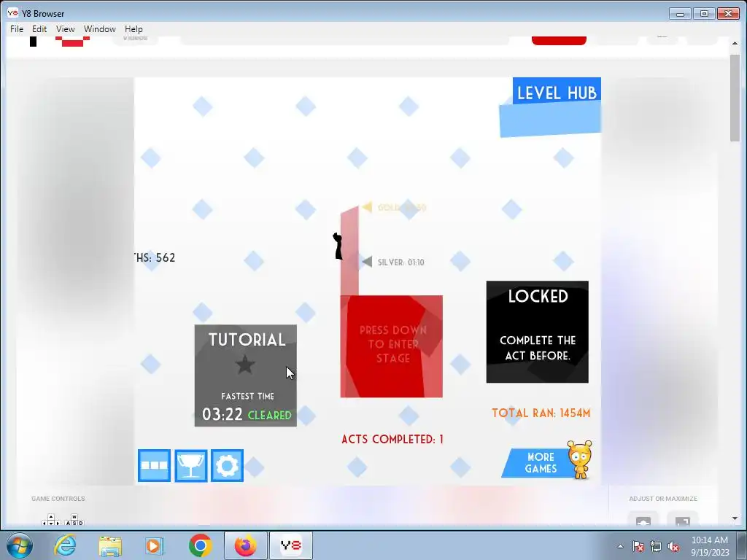Open the File menu
The image size is (747, 560).
point(17,29)
